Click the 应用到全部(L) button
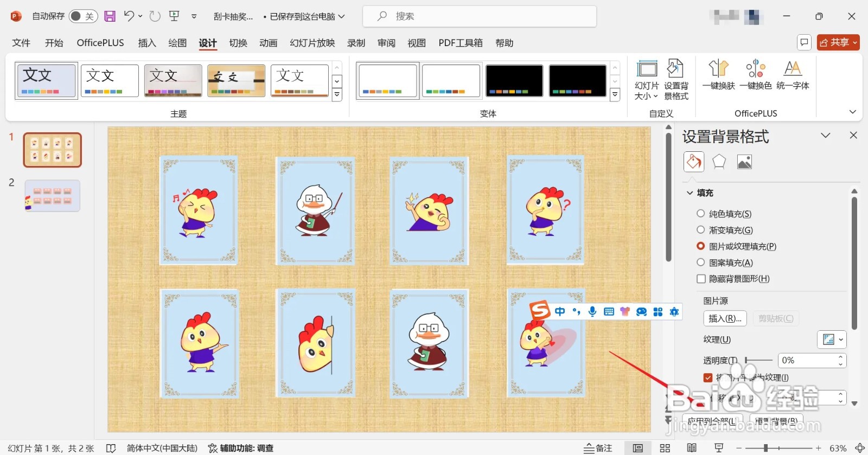868x455 pixels. click(x=713, y=421)
